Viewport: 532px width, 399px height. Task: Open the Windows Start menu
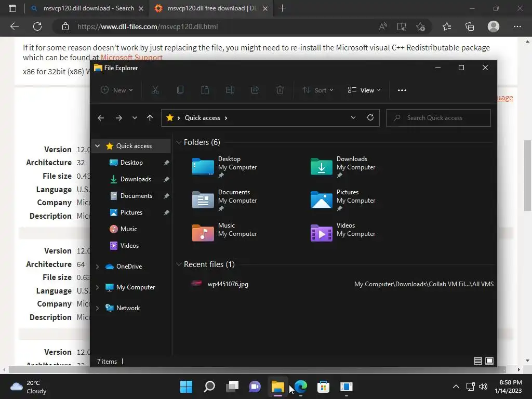tap(186, 387)
